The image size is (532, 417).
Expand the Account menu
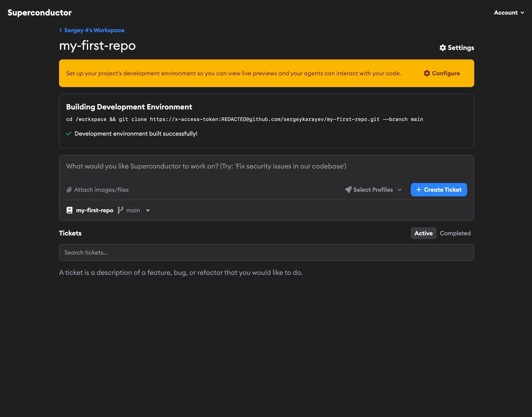(x=509, y=12)
